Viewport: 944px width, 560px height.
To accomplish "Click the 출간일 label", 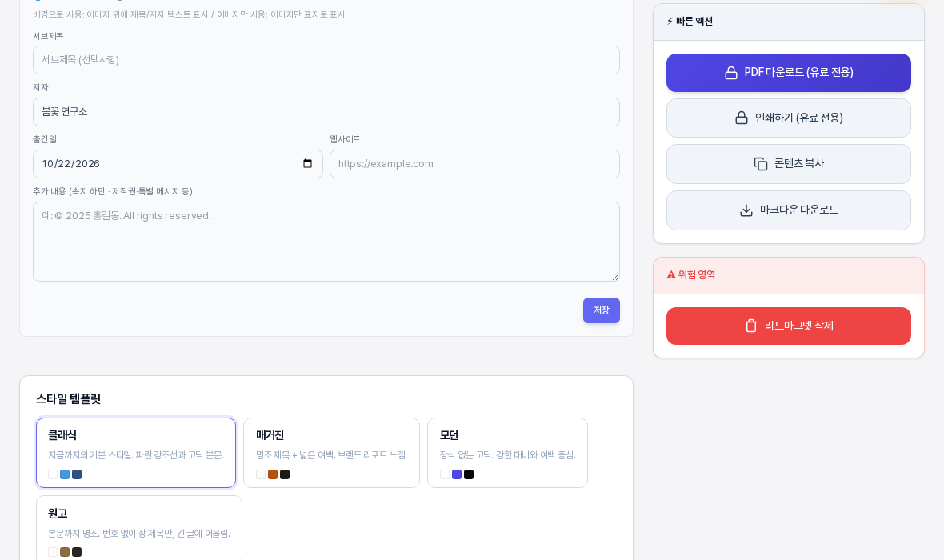I will (45, 139).
